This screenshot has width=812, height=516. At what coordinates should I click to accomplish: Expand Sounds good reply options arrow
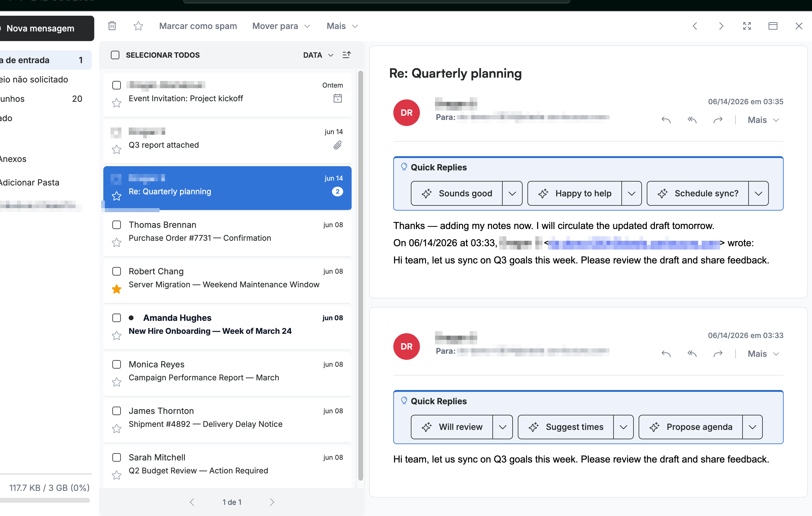[x=512, y=194]
